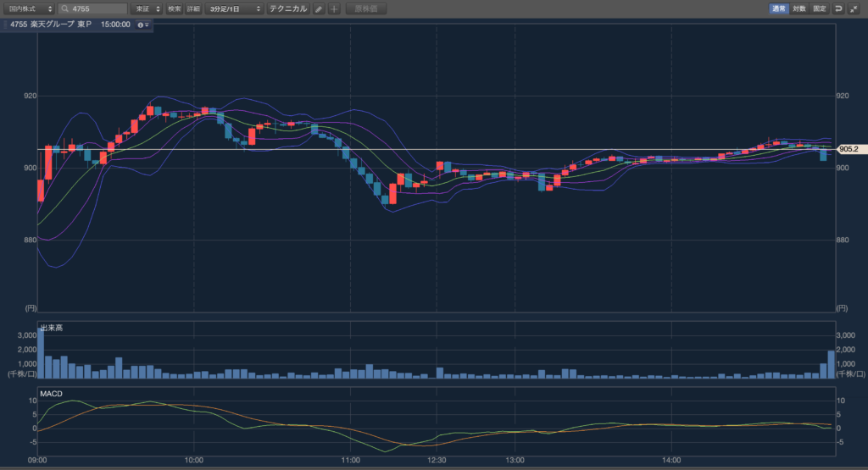Toggle the crosshair plus icon
Screen dimensions: 868x470
coord(334,8)
